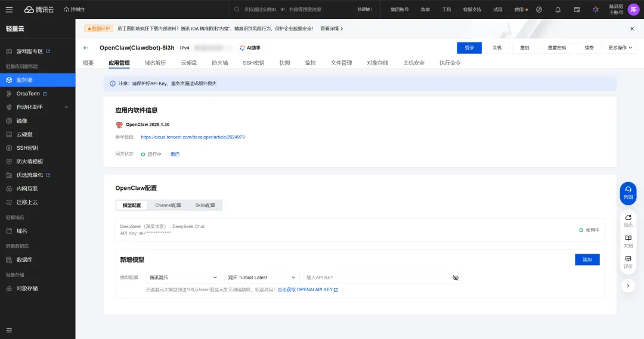Viewport: 644px width, 339px height.
Task: Open 费用 menu in top bar
Action: [520, 10]
